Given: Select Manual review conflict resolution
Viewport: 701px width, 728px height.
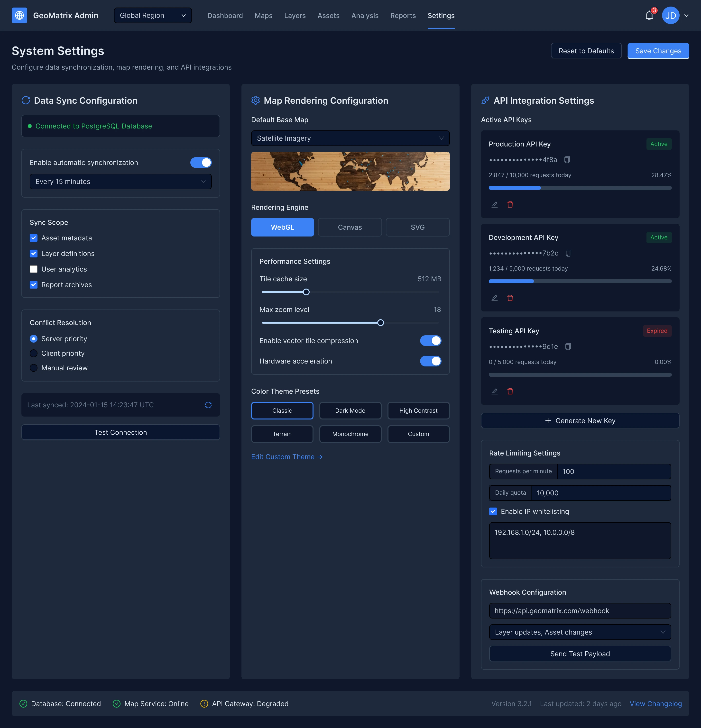Looking at the screenshot, I should pyautogui.click(x=33, y=368).
